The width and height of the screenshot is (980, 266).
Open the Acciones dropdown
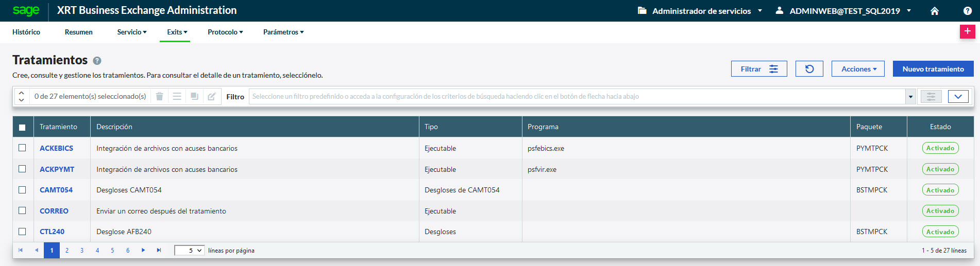coord(858,69)
